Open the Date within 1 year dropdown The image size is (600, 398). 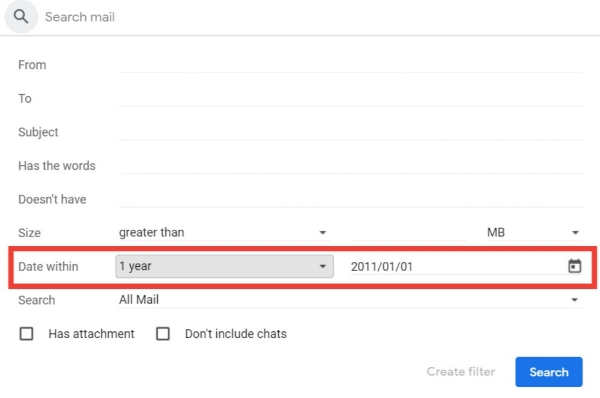coord(224,266)
